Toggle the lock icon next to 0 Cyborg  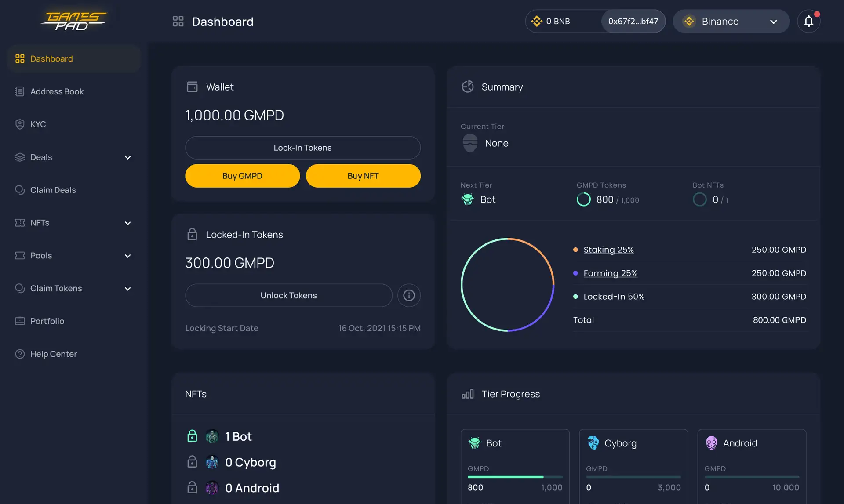tap(192, 462)
